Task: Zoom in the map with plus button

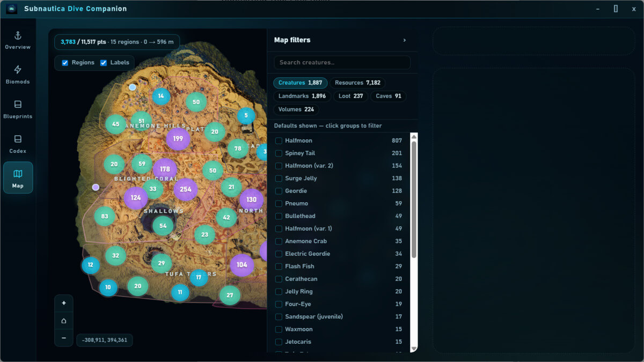Action: point(64,303)
